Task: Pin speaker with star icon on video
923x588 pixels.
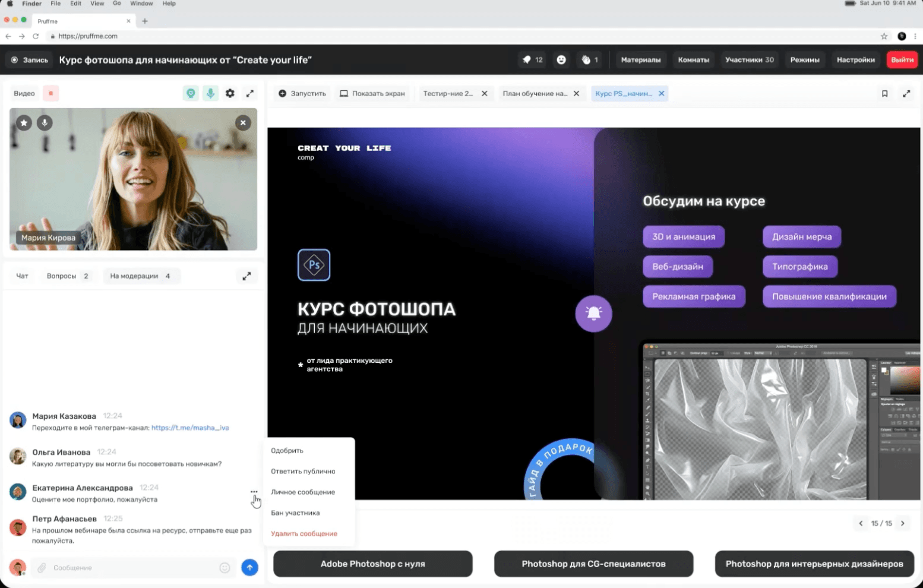Action: (x=24, y=123)
